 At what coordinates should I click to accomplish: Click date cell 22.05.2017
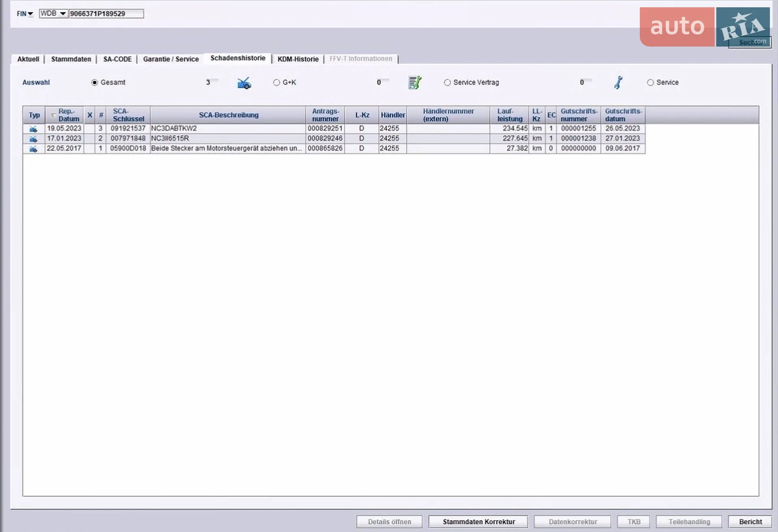coord(64,148)
